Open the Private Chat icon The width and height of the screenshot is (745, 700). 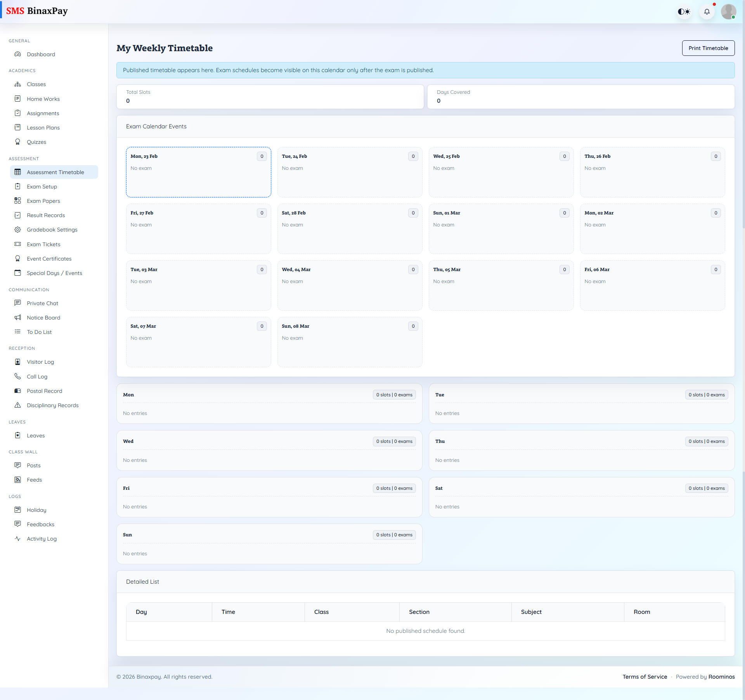18,303
